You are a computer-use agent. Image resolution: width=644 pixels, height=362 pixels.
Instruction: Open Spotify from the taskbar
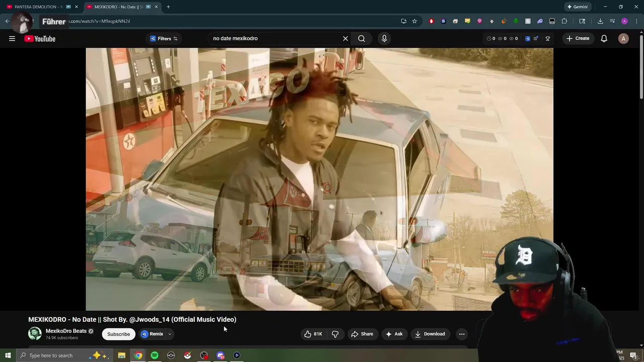coord(154,355)
